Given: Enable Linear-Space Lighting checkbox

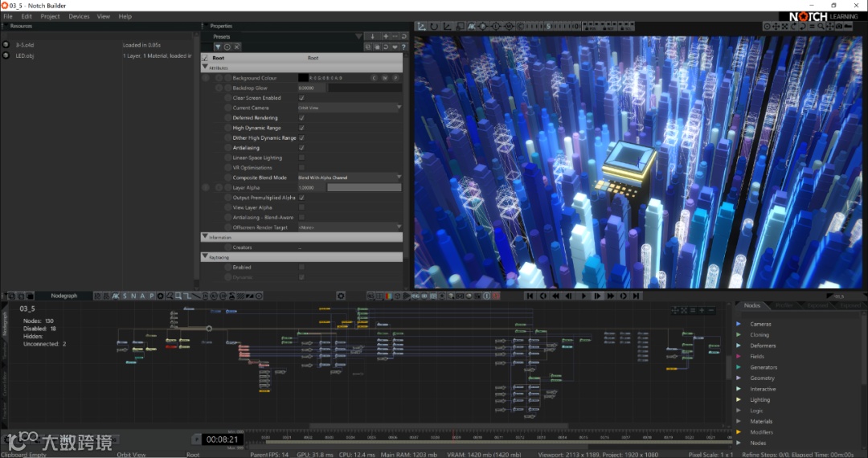Looking at the screenshot, I should 301,157.
